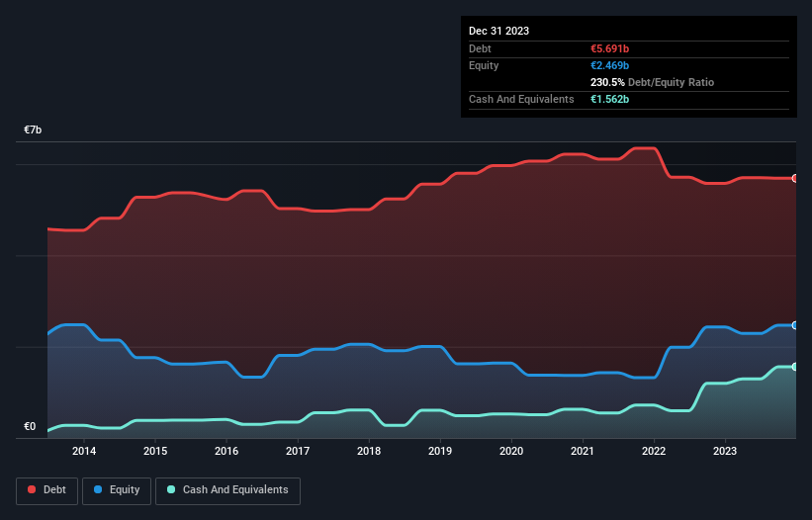Click the 2017 x-axis label

298,451
